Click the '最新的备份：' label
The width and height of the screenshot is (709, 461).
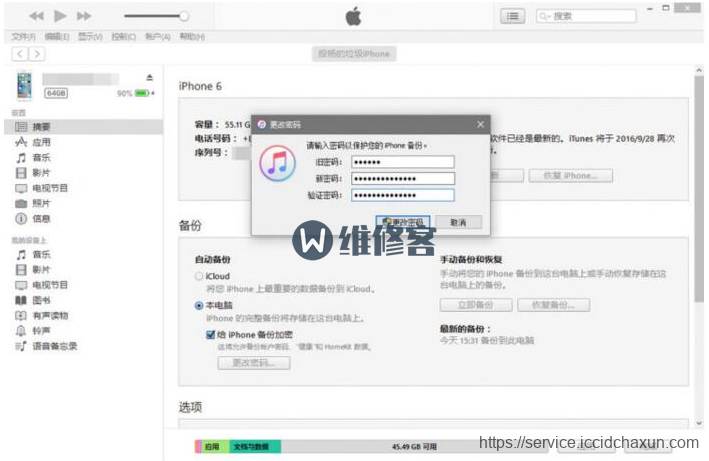465,329
